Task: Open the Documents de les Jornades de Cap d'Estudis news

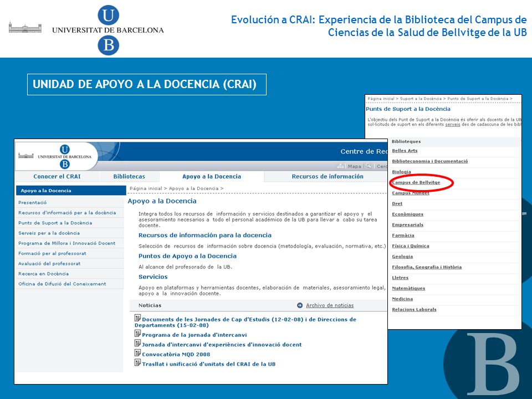Action: point(245,323)
